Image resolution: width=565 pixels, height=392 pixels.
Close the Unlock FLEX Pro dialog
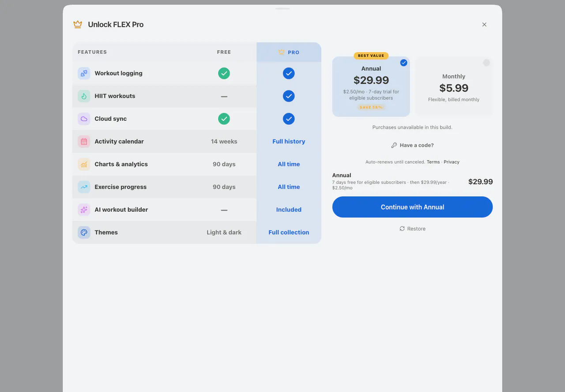tap(484, 25)
